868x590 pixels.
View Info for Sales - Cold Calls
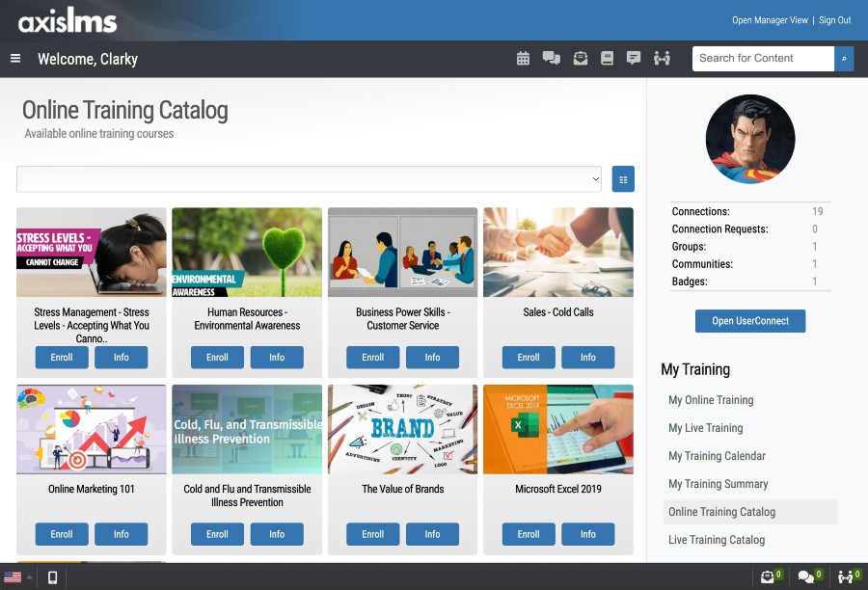point(588,358)
